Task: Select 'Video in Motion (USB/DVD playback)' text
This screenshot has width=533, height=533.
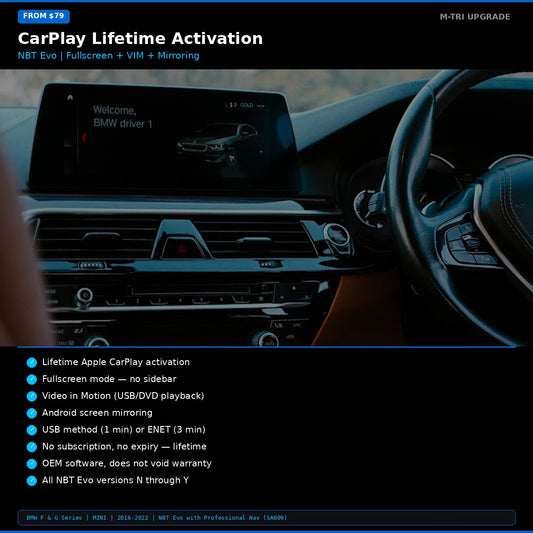Action: coord(123,396)
